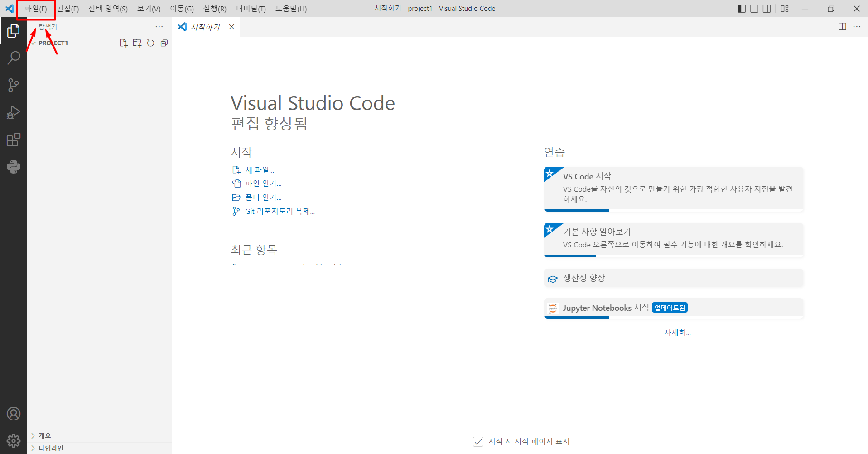Open the Explorer view in activity bar
Screen dimensions: 868x454
click(x=14, y=31)
